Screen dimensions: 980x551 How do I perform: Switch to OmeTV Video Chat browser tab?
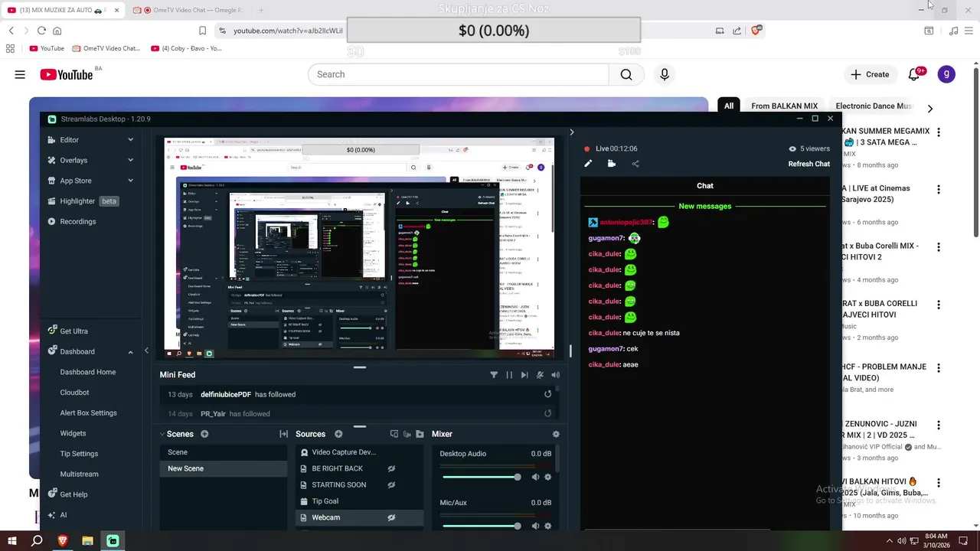(x=189, y=10)
